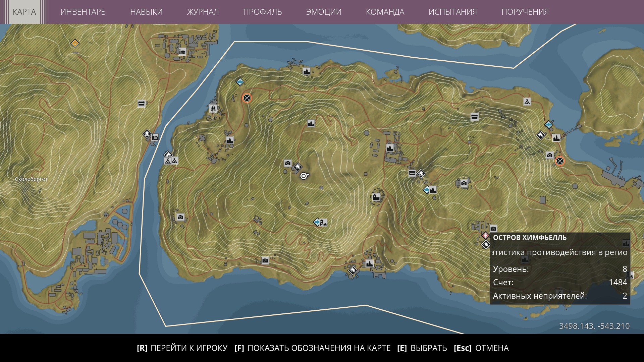Open the ИНВЕНТАРЬ tab
The width and height of the screenshot is (644, 362).
(83, 12)
